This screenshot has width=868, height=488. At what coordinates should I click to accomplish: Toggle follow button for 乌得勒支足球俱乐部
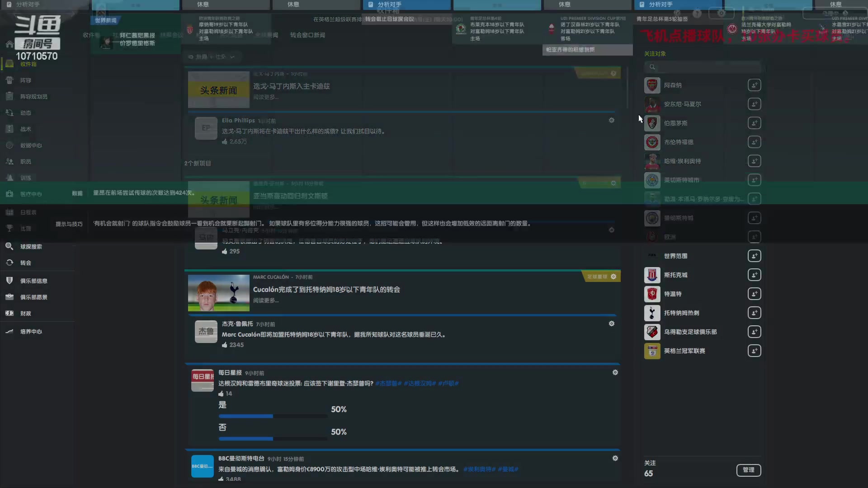tap(754, 332)
